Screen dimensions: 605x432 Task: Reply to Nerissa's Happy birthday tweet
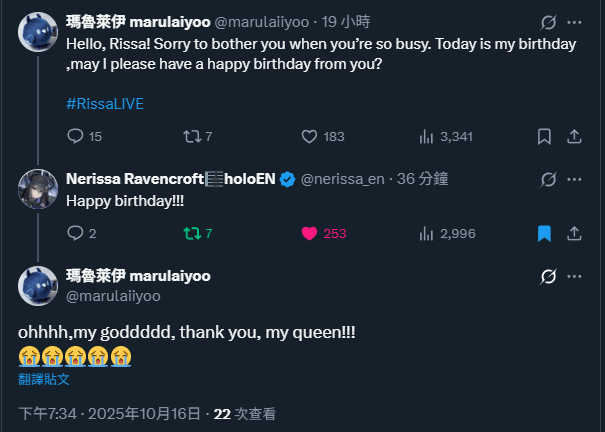click(76, 233)
